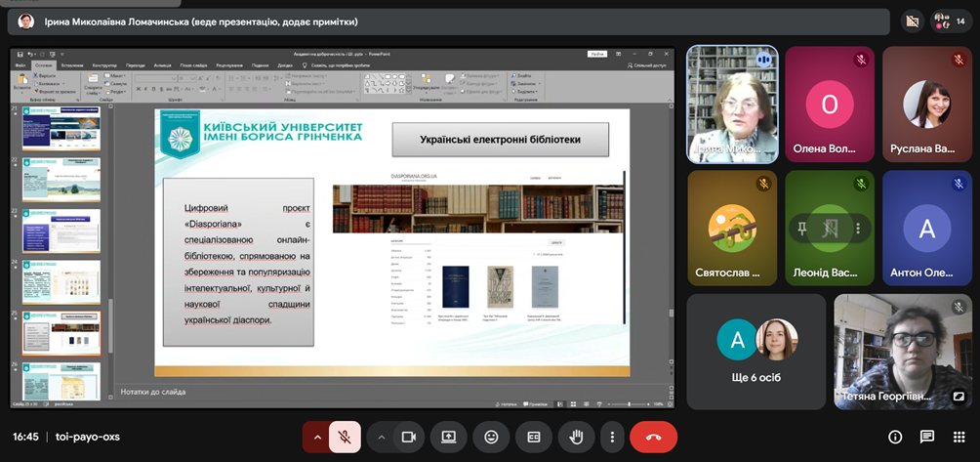Toggle the camera on or off
Viewport: 980px width, 462px height.
point(410,437)
